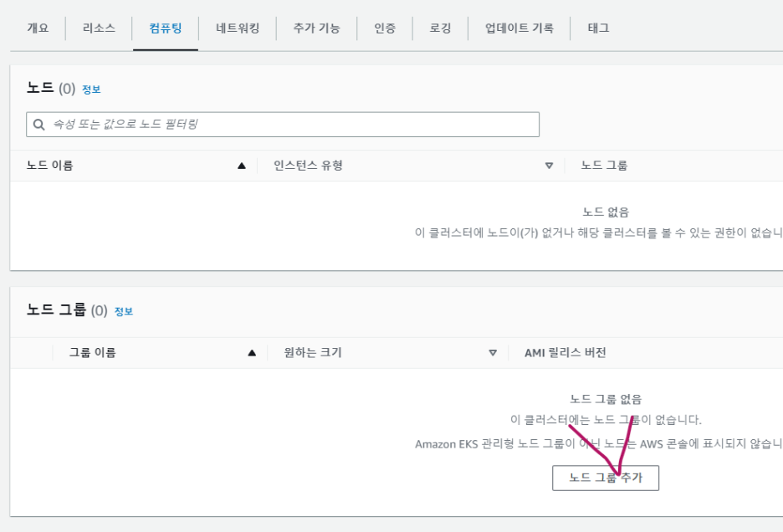Sort nodes by 노드 이름 ascending arrow
The height and width of the screenshot is (532, 783).
coord(242,166)
